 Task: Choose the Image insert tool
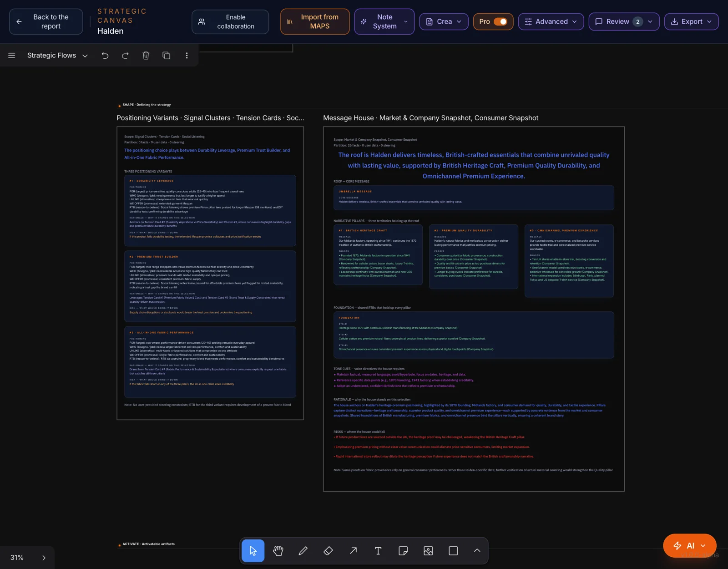pos(428,551)
